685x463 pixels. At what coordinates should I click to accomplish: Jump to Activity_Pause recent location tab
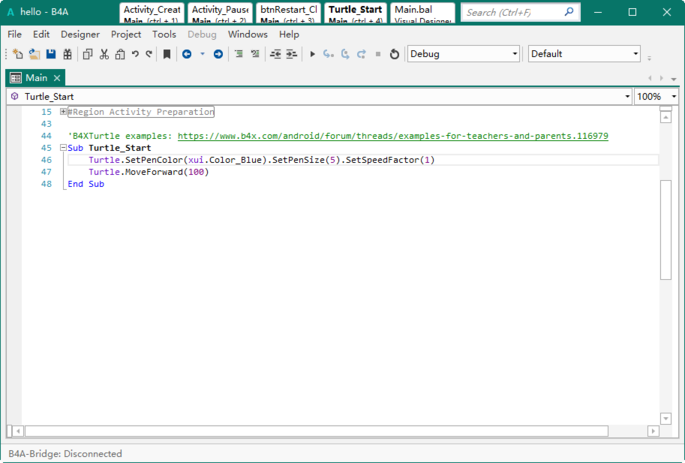(x=220, y=14)
